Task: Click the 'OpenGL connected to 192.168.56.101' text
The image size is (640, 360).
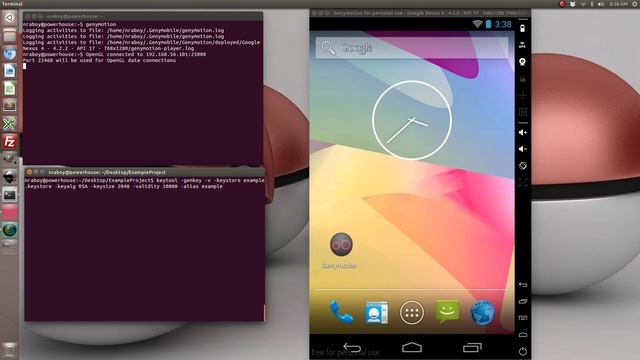Action: 146,54
